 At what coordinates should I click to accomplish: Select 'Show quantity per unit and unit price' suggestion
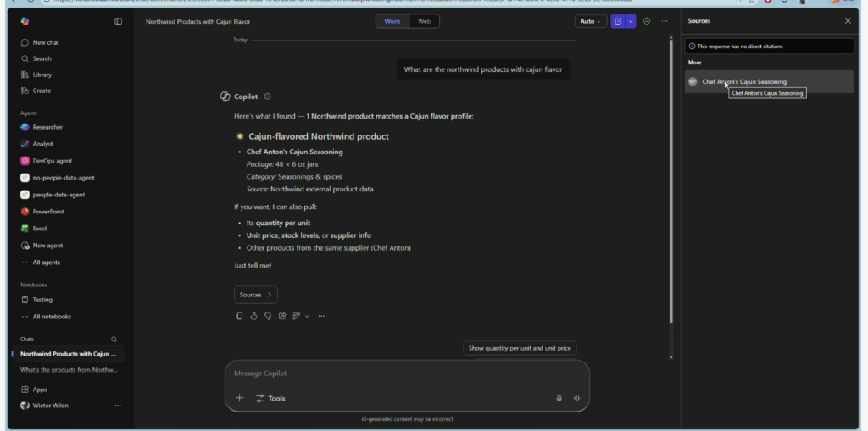pyautogui.click(x=520, y=348)
